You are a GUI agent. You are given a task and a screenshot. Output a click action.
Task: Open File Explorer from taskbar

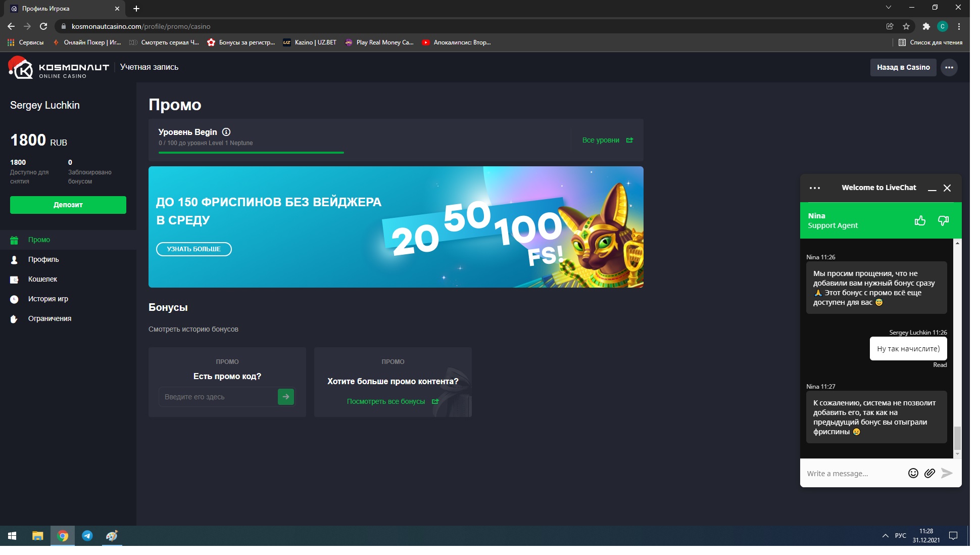[x=38, y=536]
